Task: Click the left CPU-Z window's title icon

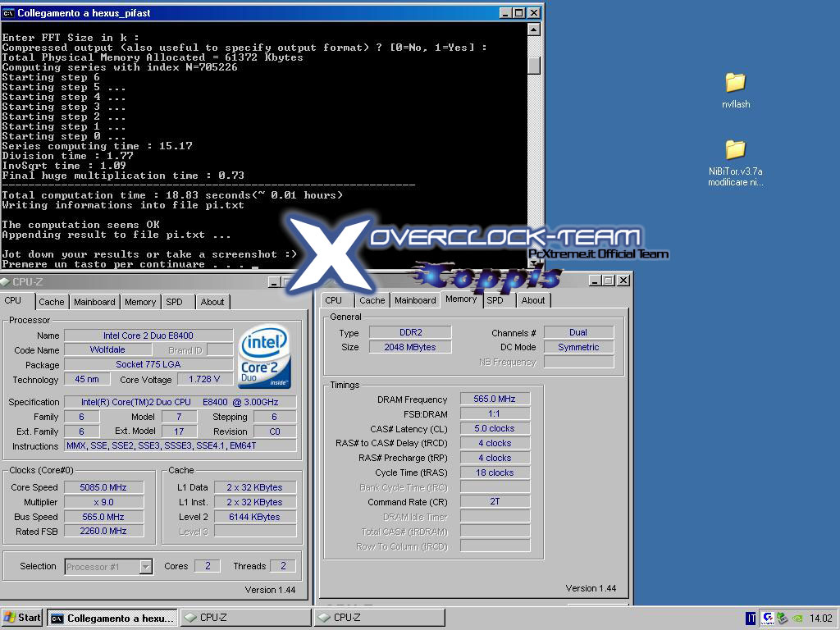Action: click(6, 282)
